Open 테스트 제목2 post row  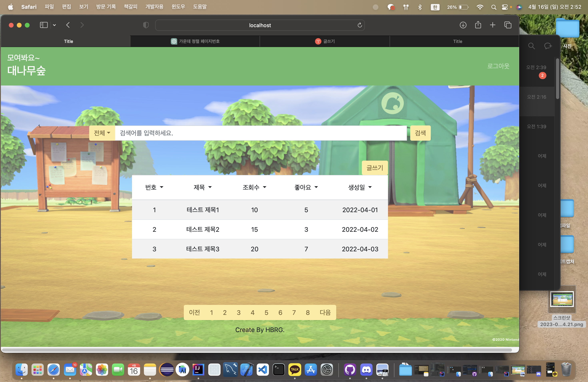[x=260, y=229]
